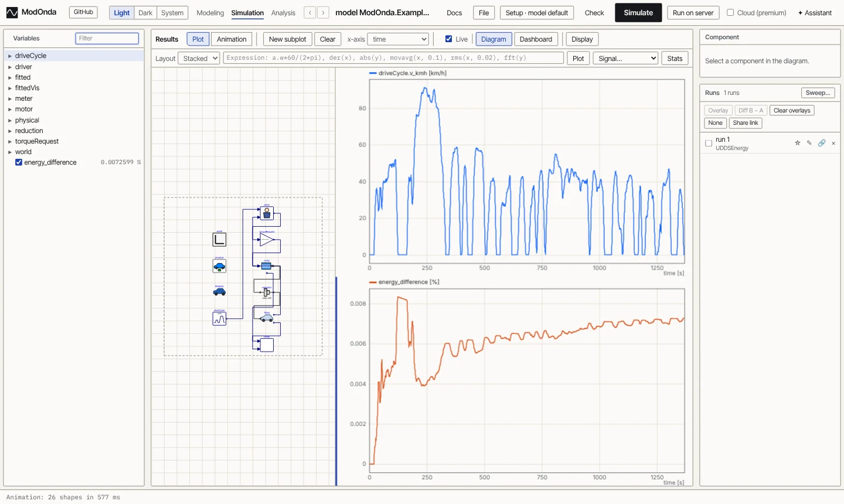Click the Sweep... button
The image size is (844, 504).
(x=818, y=93)
